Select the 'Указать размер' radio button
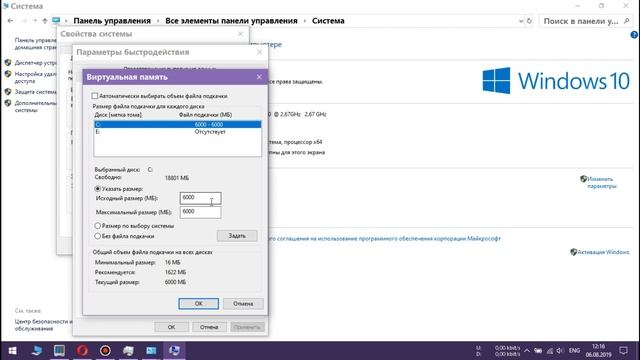This screenshot has width=640, height=360. [98, 189]
